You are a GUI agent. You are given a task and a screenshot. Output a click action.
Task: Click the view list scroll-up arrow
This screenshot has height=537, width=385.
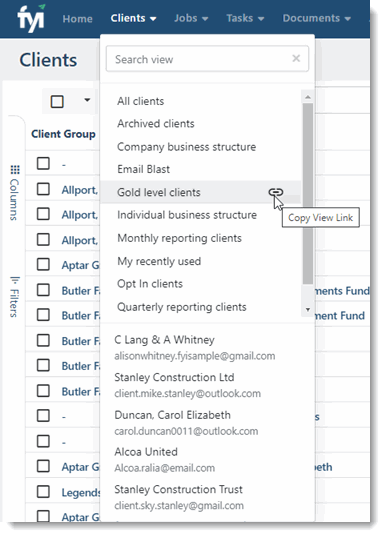coord(308,97)
